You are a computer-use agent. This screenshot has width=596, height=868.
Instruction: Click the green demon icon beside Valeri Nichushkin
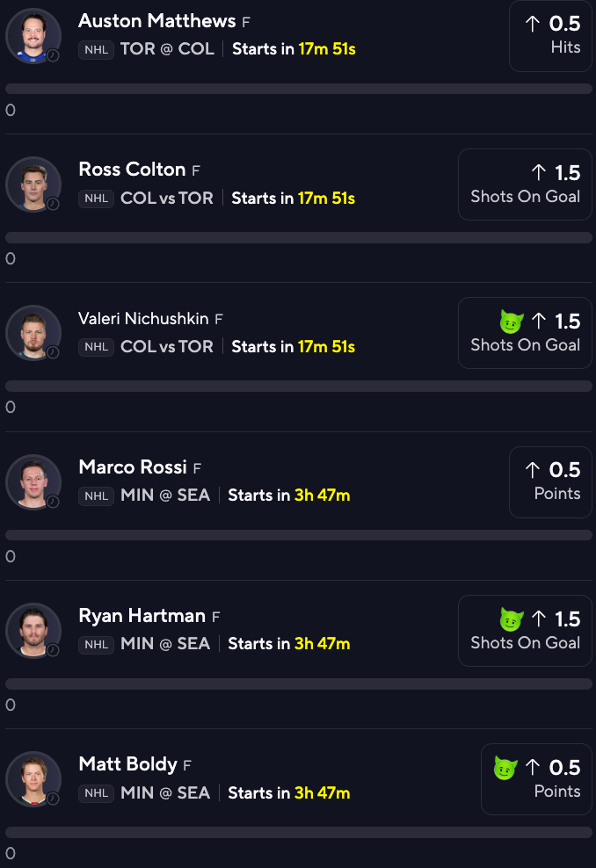click(x=512, y=322)
